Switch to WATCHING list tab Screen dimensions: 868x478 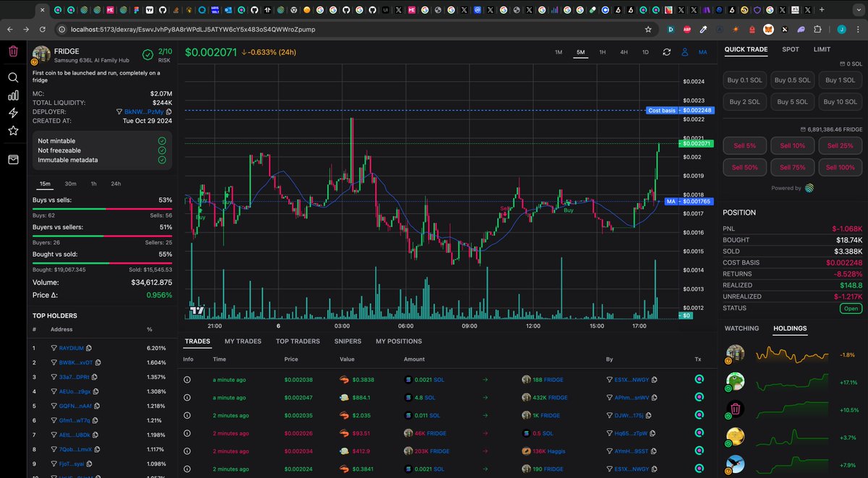(x=742, y=328)
